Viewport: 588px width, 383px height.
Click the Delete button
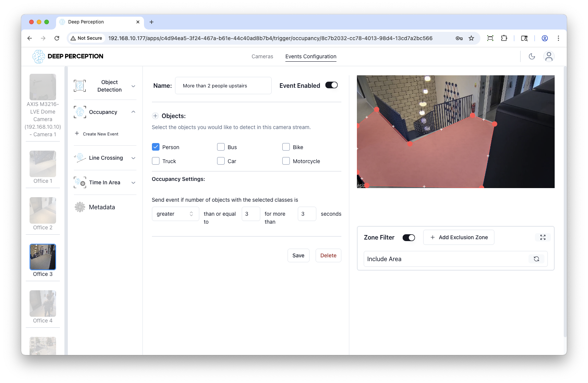pos(328,255)
